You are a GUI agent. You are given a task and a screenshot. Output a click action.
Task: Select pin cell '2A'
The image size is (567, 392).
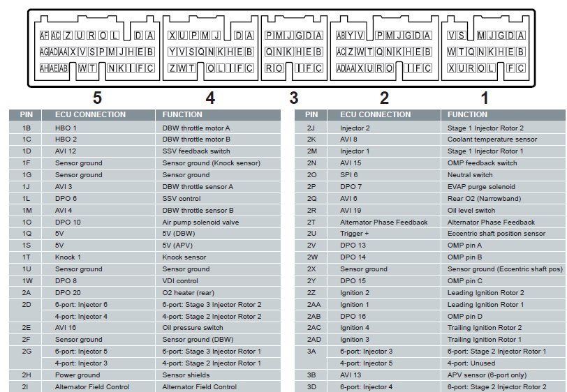coord(25,293)
